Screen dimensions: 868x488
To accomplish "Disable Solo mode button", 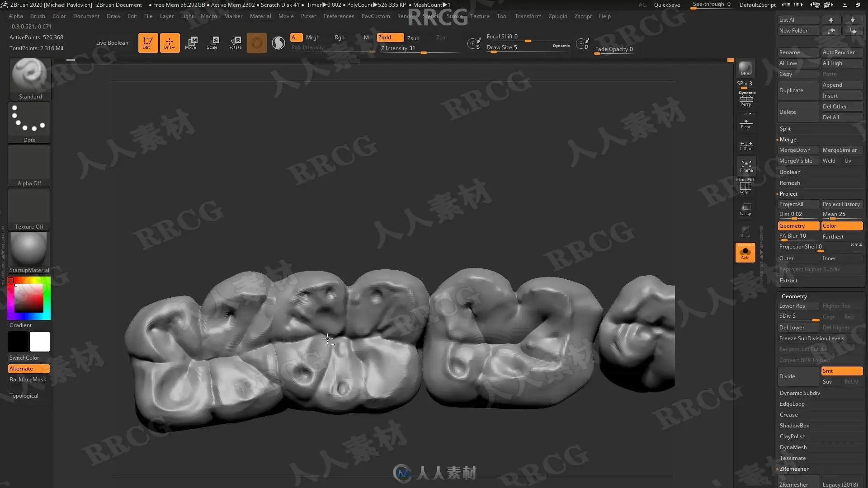I will point(745,253).
